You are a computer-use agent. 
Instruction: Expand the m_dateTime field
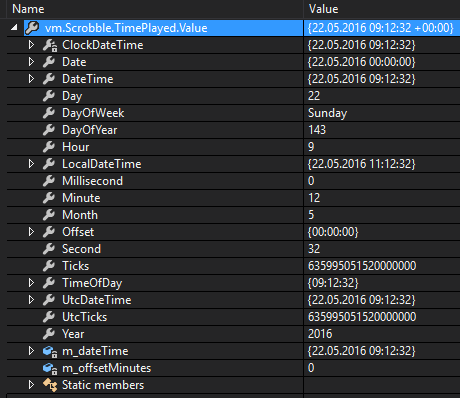[31, 351]
